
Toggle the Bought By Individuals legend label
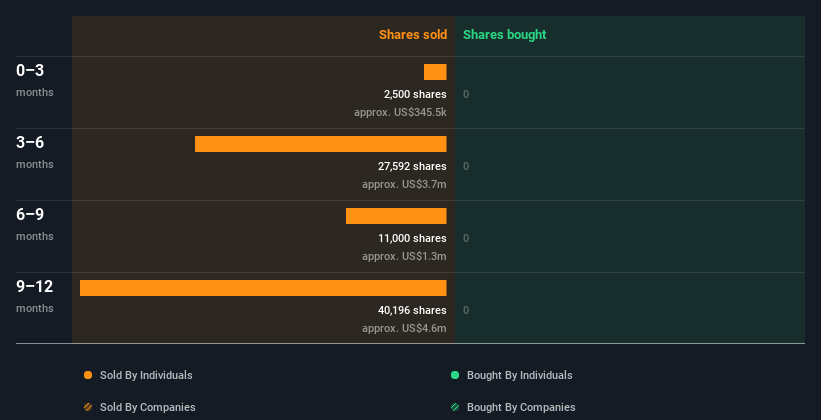click(519, 375)
